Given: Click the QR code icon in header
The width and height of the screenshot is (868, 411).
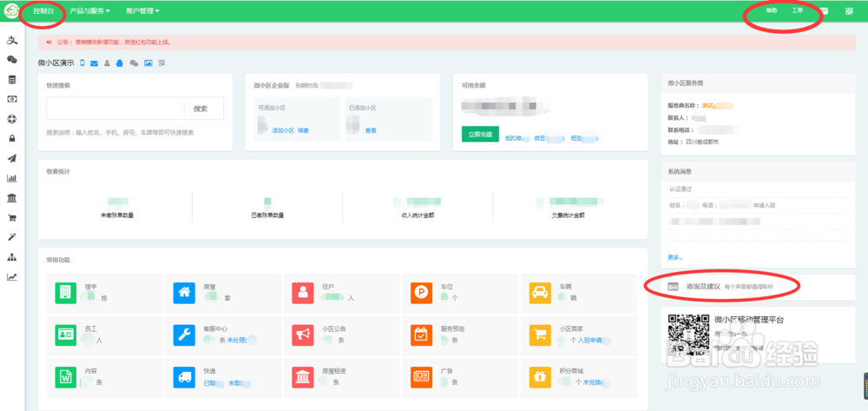Looking at the screenshot, I should point(849,11).
